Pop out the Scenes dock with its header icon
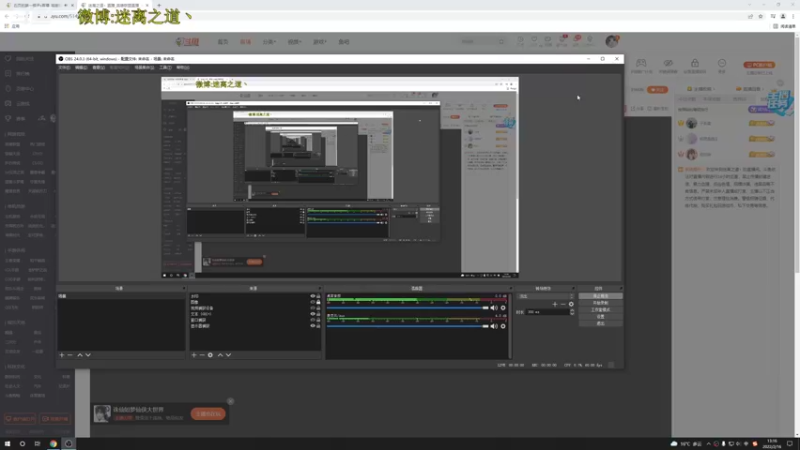 point(184,288)
